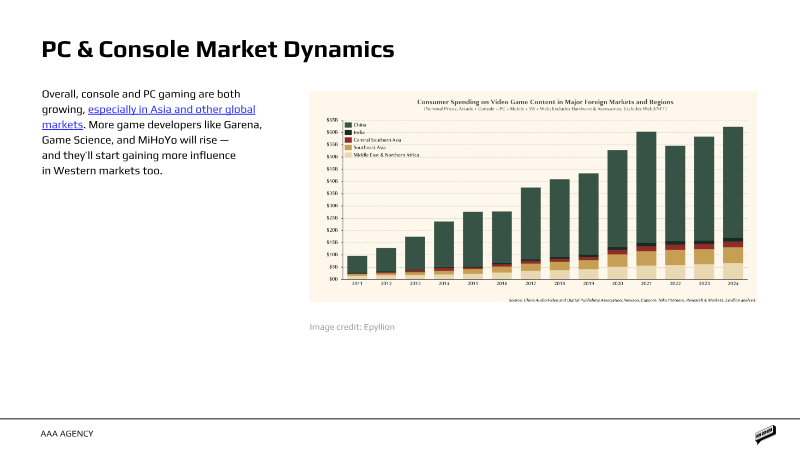Click the 'PC & Console Market Dynamics' title
800x450 pixels.
pos(217,49)
